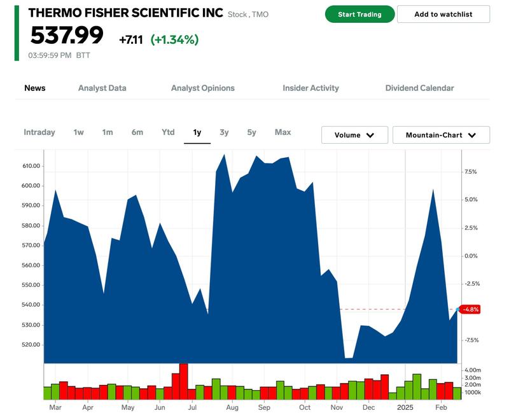Image resolution: width=509 pixels, height=420 pixels.
Task: Show the 5y price history
Action: 252,132
